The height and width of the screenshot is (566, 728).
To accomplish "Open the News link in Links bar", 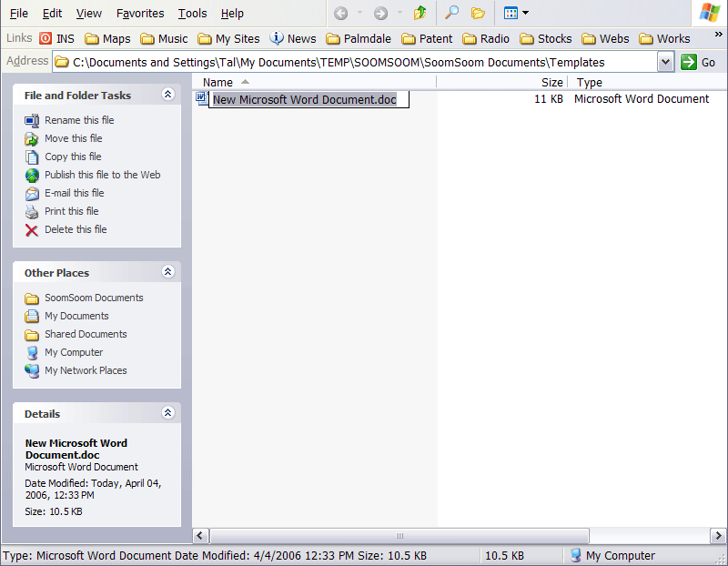I will click(x=293, y=38).
